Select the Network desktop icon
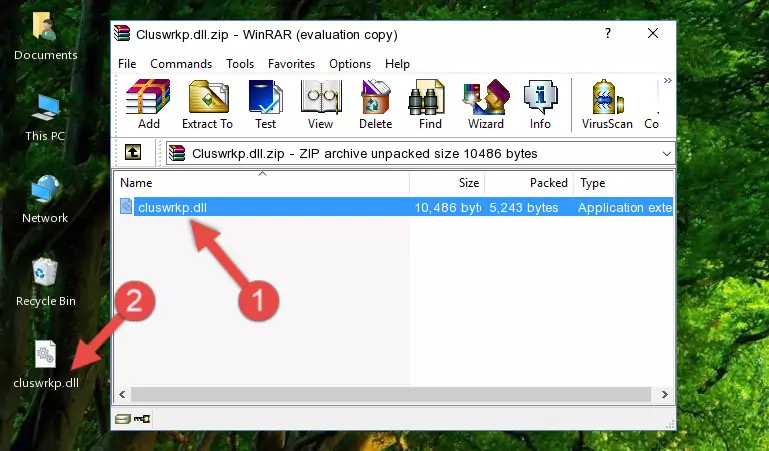This screenshot has height=451, width=769. (x=45, y=199)
